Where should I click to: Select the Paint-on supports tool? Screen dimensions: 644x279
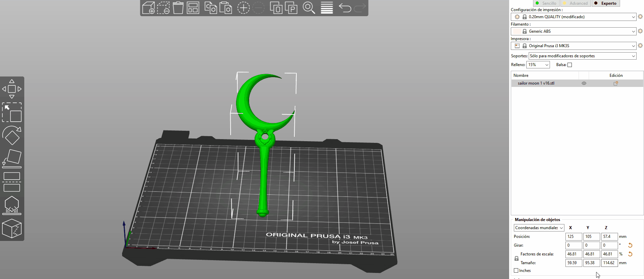(12, 205)
